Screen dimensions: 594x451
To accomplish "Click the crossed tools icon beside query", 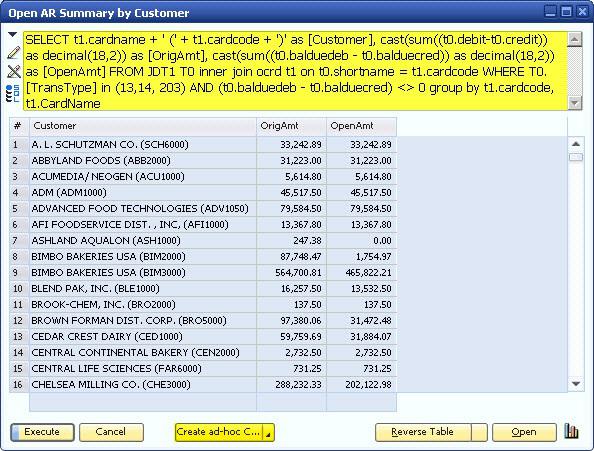I will tap(14, 71).
